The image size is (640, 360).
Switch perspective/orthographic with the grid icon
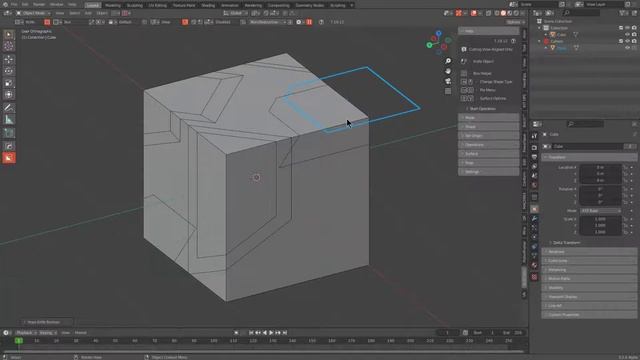tap(448, 91)
